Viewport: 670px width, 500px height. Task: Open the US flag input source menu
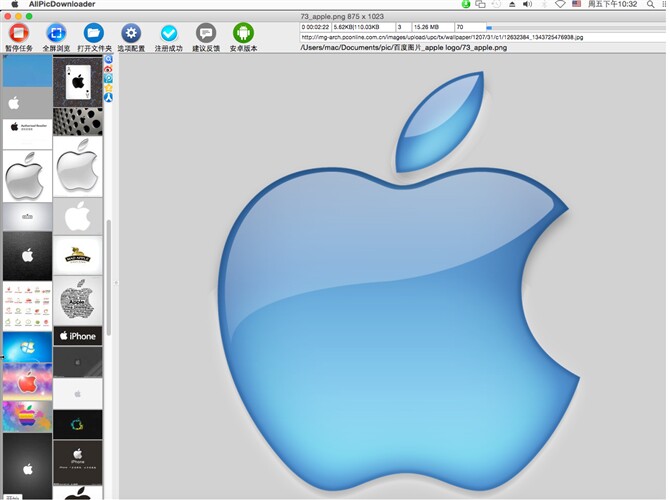coord(576,4)
